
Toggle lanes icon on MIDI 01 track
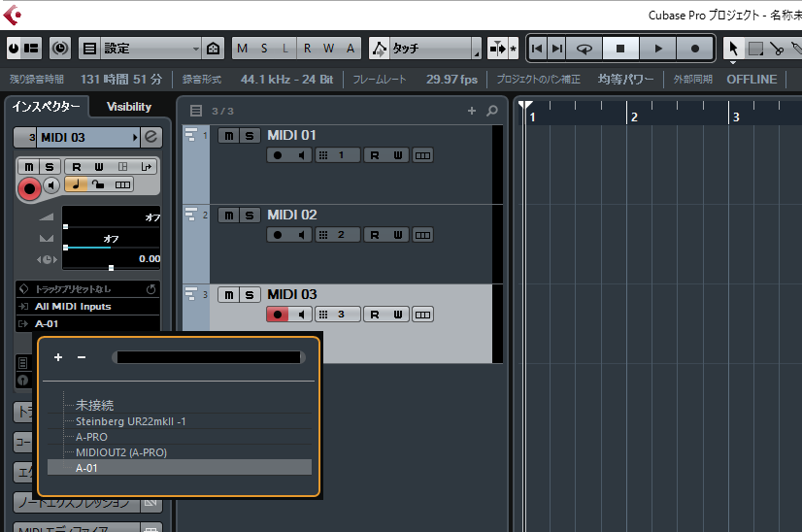pos(422,155)
